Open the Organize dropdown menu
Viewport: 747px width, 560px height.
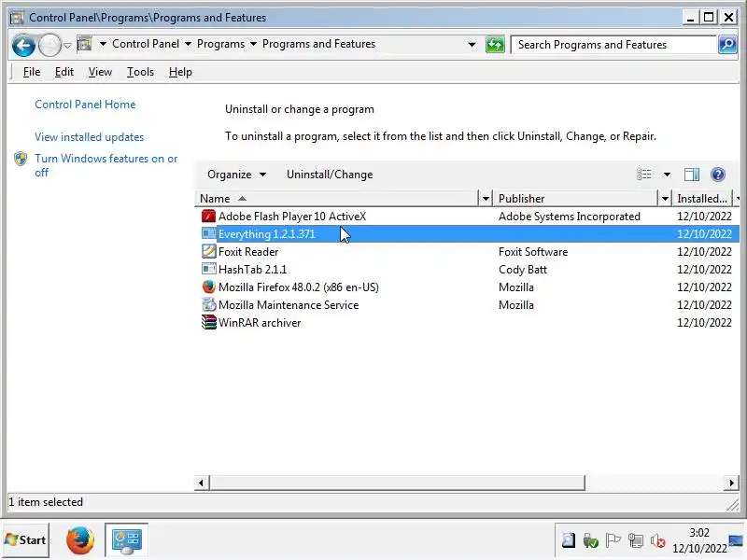[236, 175]
